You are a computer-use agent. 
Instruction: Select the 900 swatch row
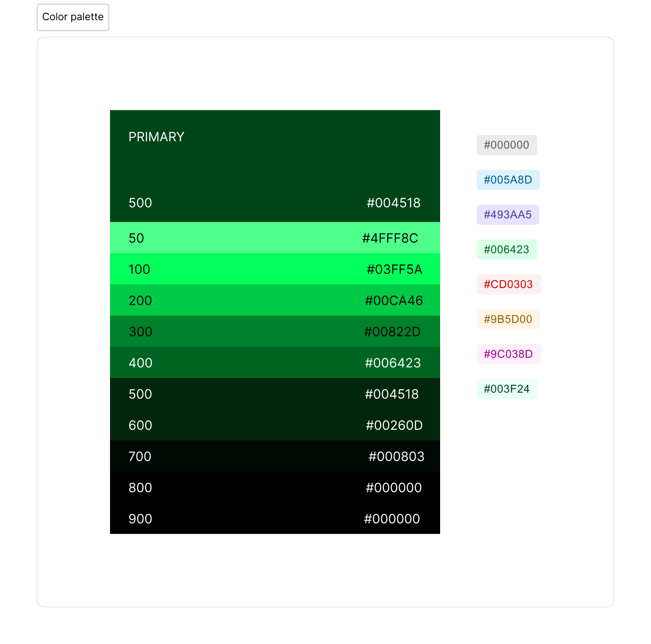point(275,518)
